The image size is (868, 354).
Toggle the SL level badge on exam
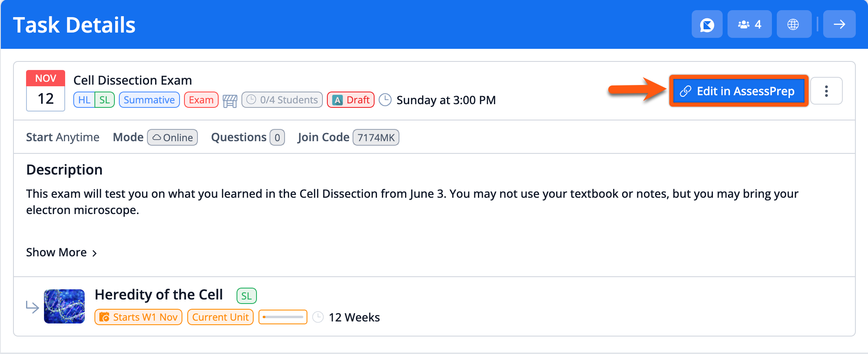click(x=104, y=100)
